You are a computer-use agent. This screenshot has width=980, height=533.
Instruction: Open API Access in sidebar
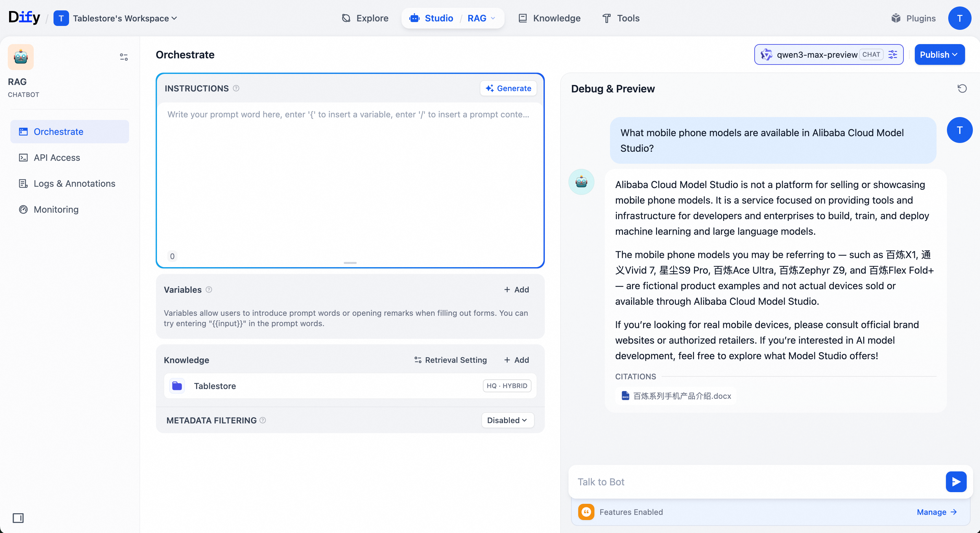point(57,158)
